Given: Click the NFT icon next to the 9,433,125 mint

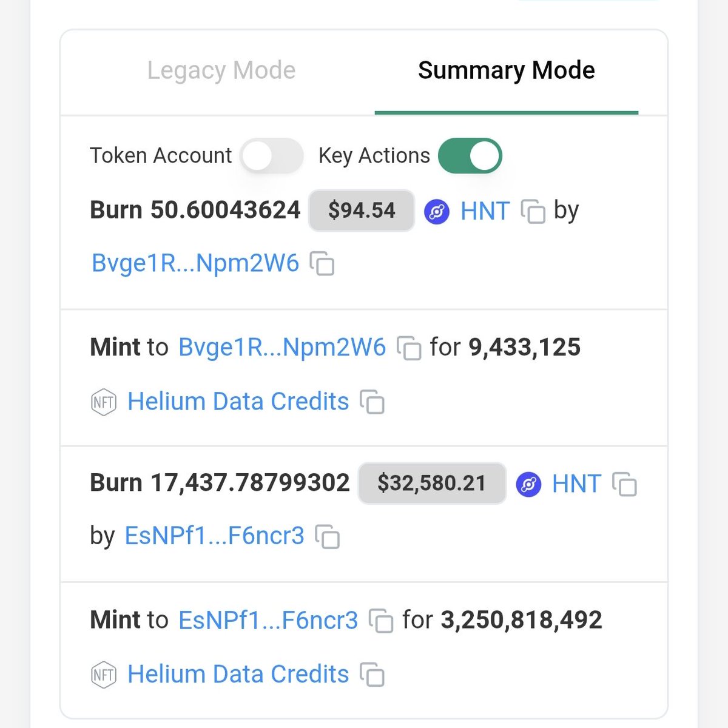Looking at the screenshot, I should tap(103, 402).
